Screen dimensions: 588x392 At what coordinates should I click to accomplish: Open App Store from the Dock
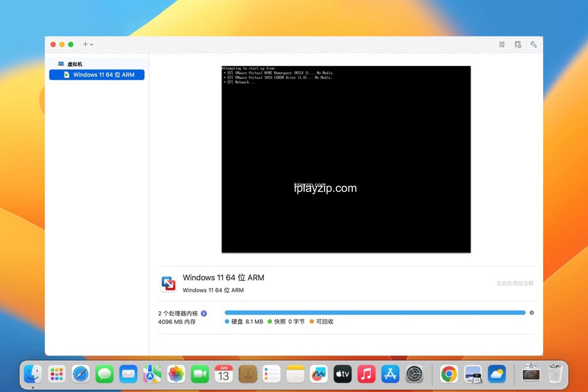point(390,374)
